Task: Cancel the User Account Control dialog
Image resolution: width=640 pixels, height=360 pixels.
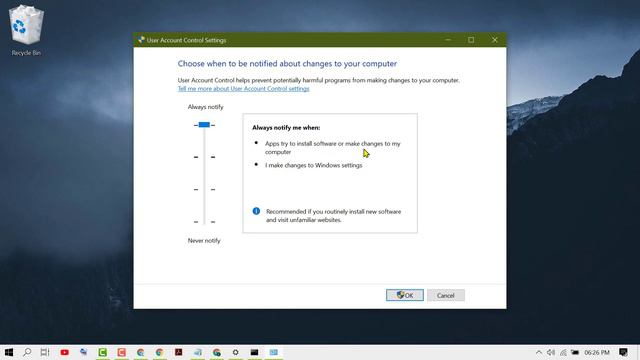Action: (x=445, y=295)
